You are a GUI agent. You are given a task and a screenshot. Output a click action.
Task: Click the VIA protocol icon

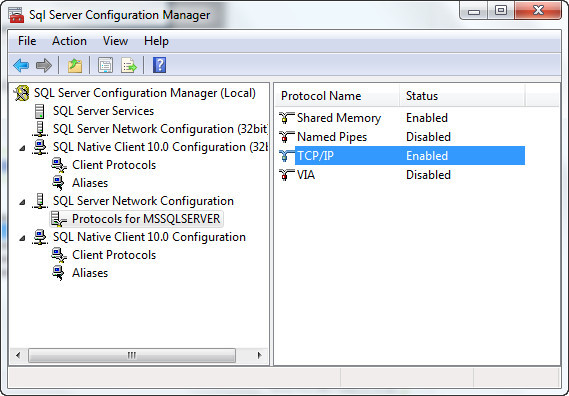tap(286, 175)
